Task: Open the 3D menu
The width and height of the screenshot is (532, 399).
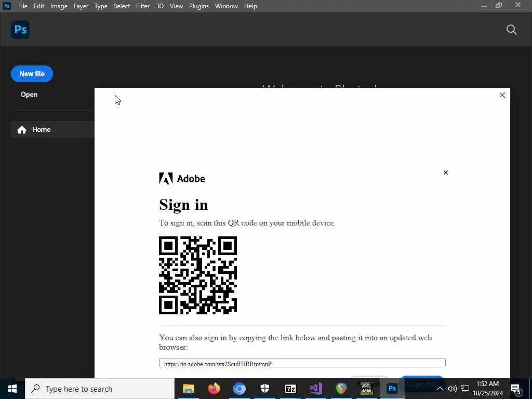Action: 159,6
